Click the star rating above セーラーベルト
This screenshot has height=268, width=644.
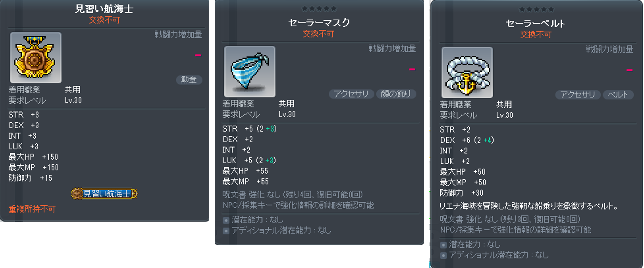point(536,9)
